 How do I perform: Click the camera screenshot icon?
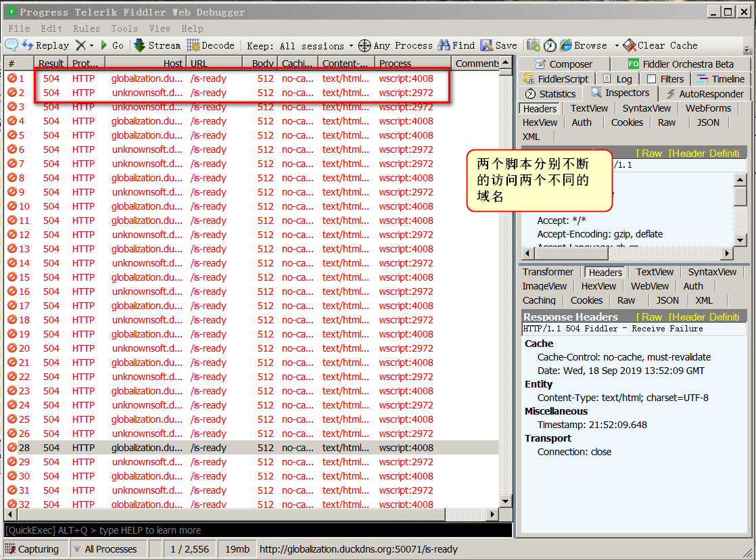[x=533, y=45]
